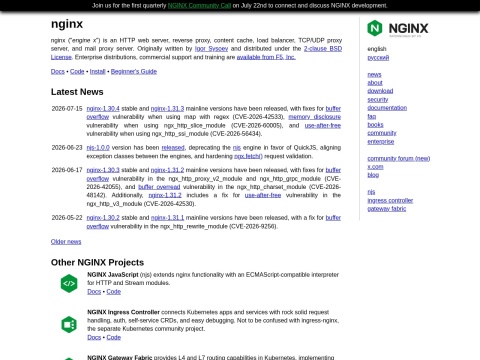Click 'NGINX JavaScript' bold project name

pyautogui.click(x=113, y=275)
